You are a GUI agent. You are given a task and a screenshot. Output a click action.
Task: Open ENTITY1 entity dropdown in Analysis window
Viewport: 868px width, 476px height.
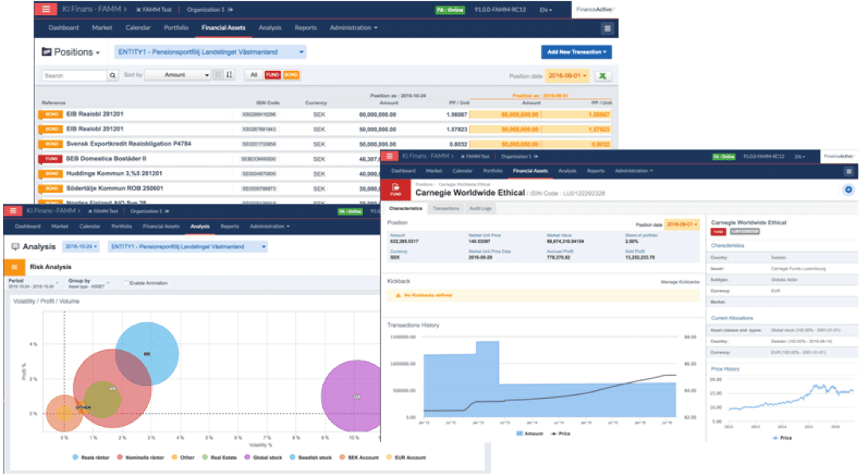[189, 247]
